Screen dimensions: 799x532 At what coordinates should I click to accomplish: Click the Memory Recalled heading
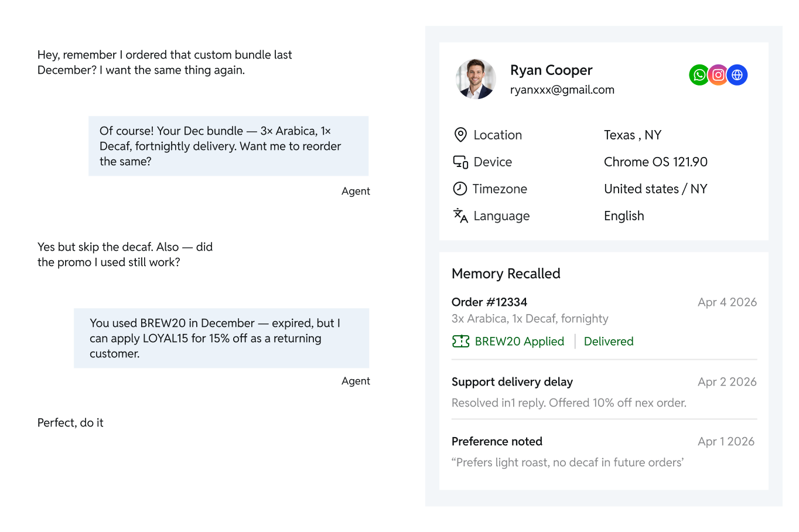pos(506,274)
